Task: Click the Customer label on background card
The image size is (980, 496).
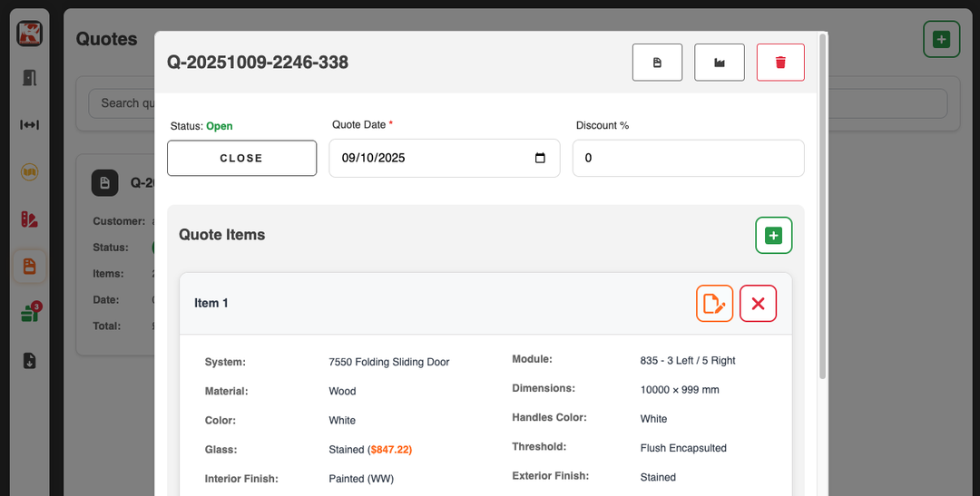Action: click(119, 221)
